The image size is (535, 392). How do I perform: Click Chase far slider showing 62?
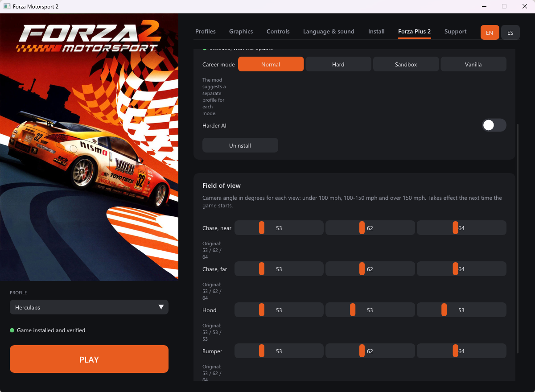pyautogui.click(x=370, y=269)
